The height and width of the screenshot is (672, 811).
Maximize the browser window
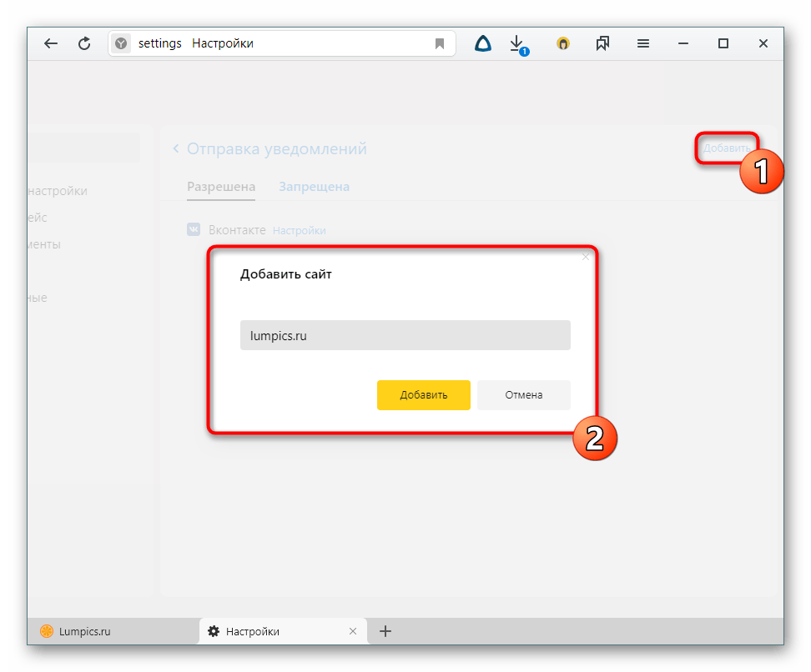[723, 43]
